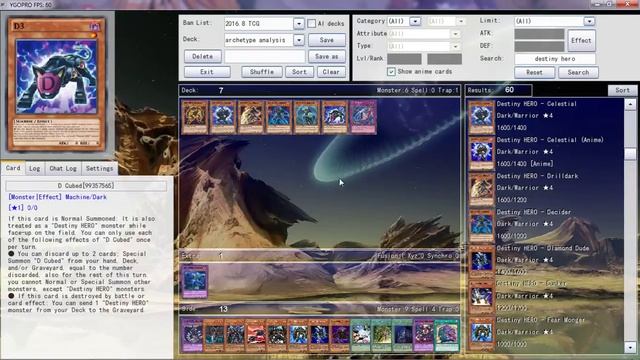Open the Limit dropdown
The image size is (640, 360).
click(x=589, y=21)
